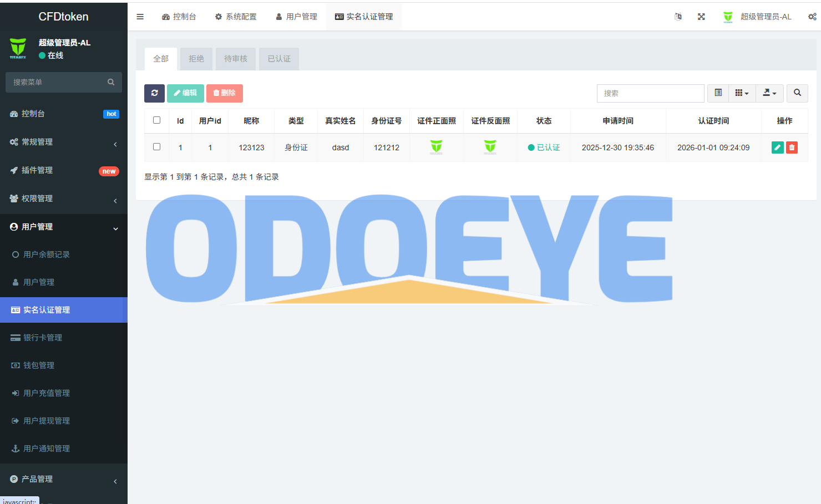Check the select-all checkbox in table header
This screenshot has width=821, height=504.
pyautogui.click(x=156, y=120)
